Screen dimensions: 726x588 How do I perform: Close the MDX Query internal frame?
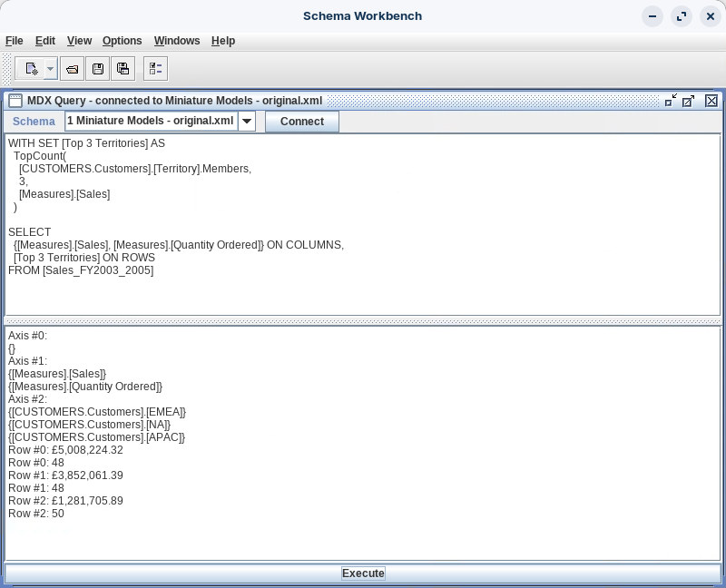pyautogui.click(x=711, y=101)
